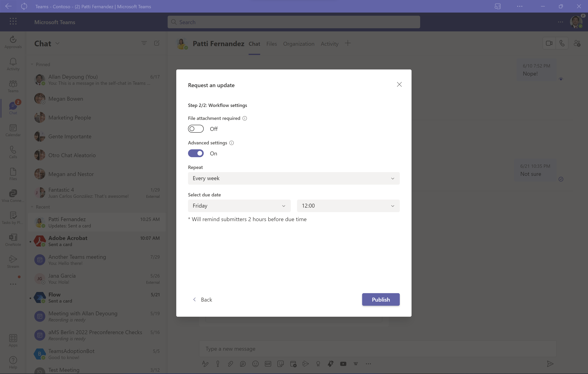Open more rail apps ellipsis
The image size is (588, 374).
(13, 284)
